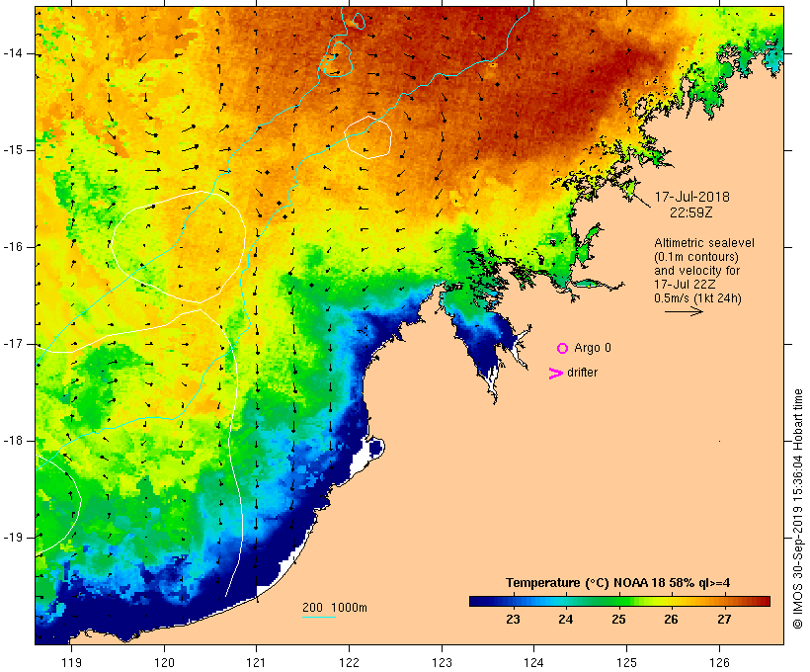Click the '(0.1m contours)' text line

point(696,257)
